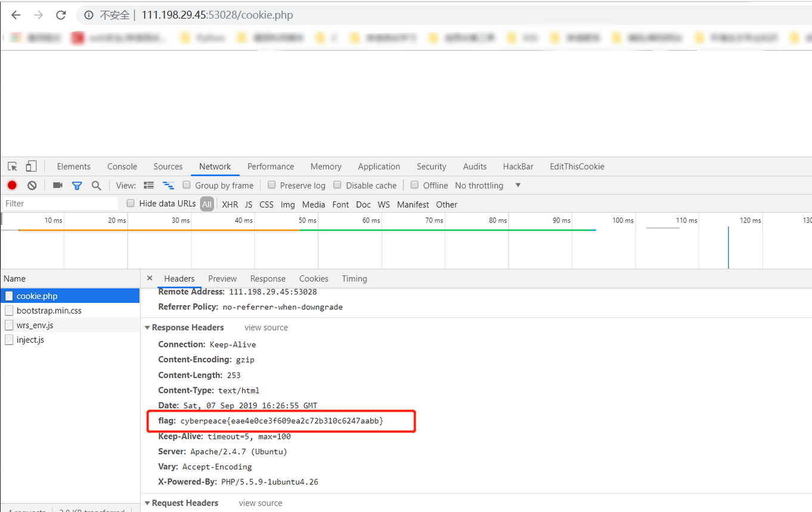This screenshot has width=812, height=512.
Task: Filter requests by Doc
Action: (363, 204)
